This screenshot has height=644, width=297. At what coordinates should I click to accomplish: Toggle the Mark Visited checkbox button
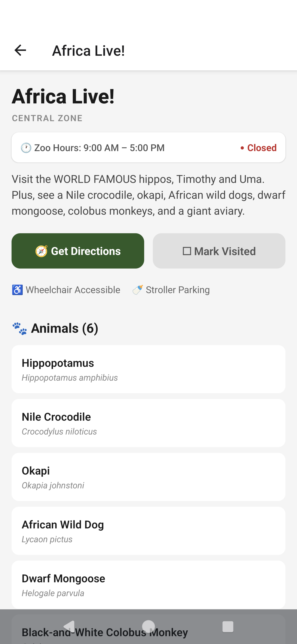coord(219,251)
